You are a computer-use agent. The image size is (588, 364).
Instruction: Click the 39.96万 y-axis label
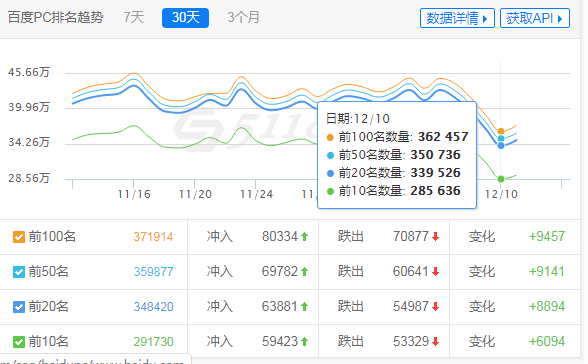coord(29,107)
